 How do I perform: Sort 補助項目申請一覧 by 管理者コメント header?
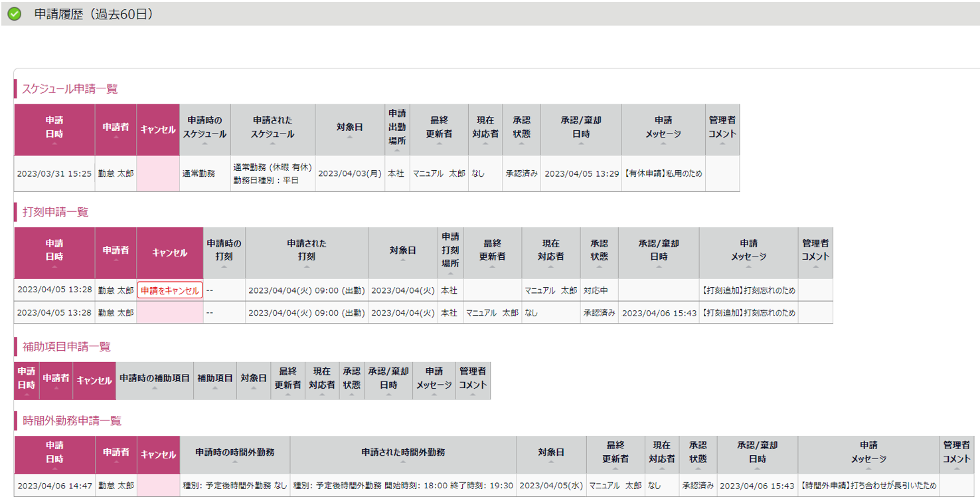pyautogui.click(x=473, y=381)
